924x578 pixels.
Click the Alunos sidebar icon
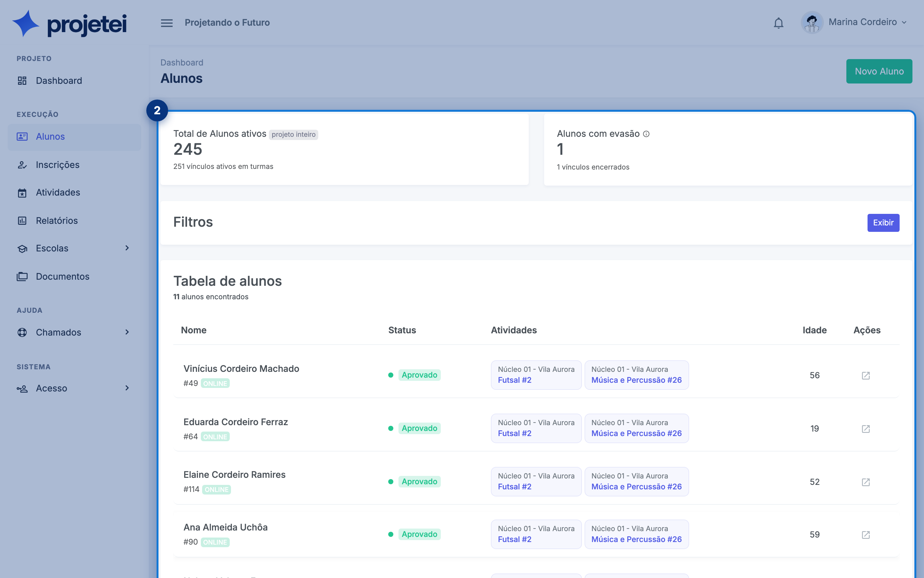[22, 136]
